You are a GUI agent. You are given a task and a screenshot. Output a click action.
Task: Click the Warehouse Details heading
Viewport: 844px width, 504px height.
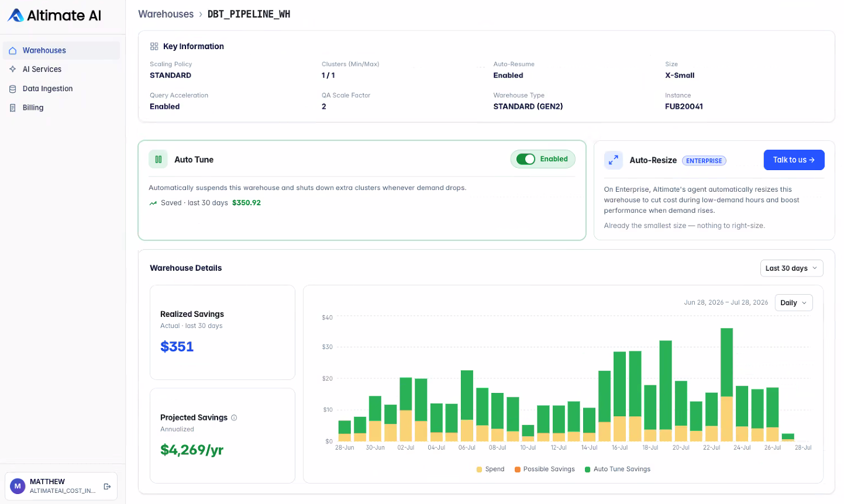pos(186,268)
